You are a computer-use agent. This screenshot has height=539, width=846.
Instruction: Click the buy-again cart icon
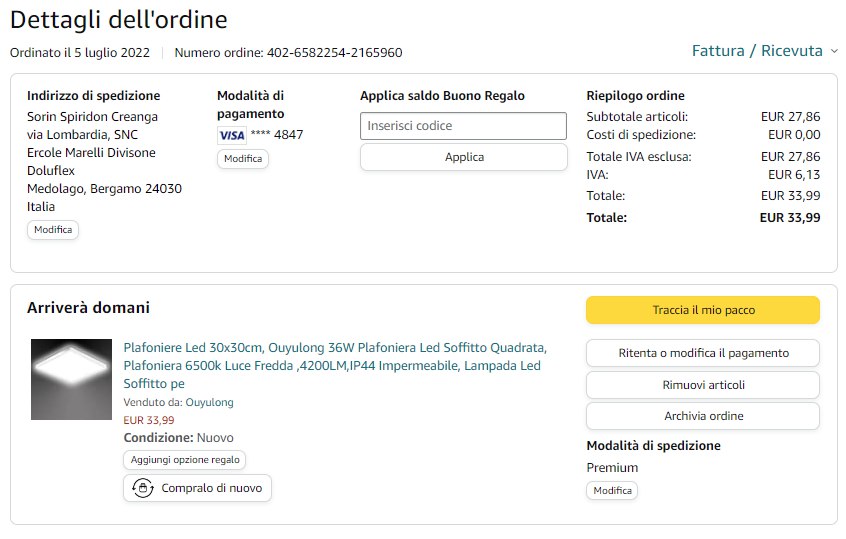pyautogui.click(x=142, y=488)
